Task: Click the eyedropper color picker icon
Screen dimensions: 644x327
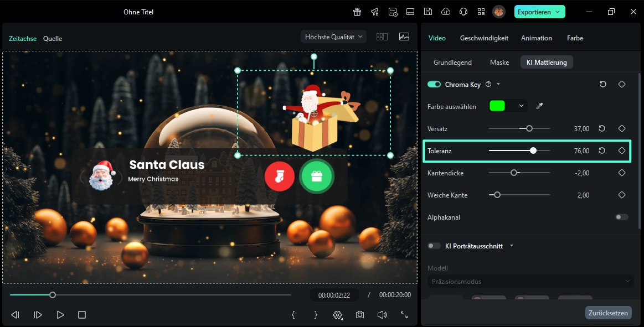Action: point(540,106)
